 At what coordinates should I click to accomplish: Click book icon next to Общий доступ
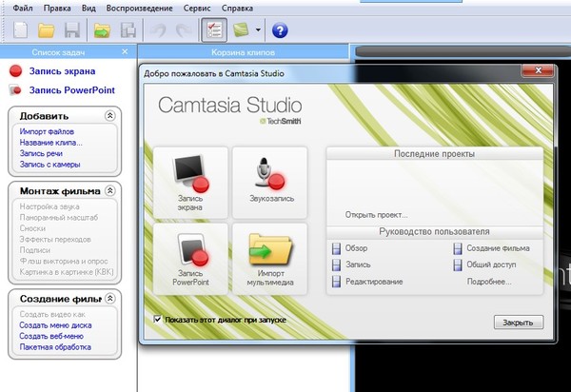458,265
